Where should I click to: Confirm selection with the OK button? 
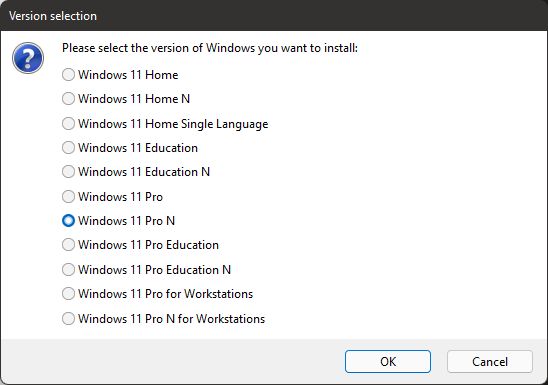click(x=388, y=362)
